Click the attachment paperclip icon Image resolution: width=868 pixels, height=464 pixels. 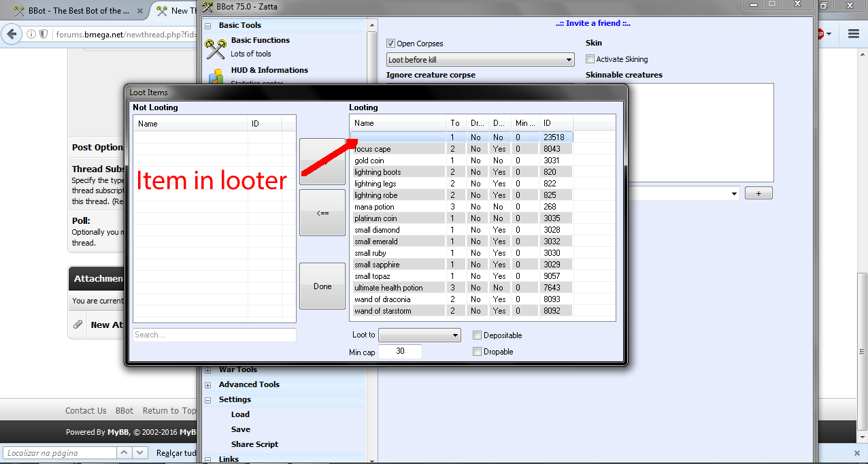[x=78, y=325]
